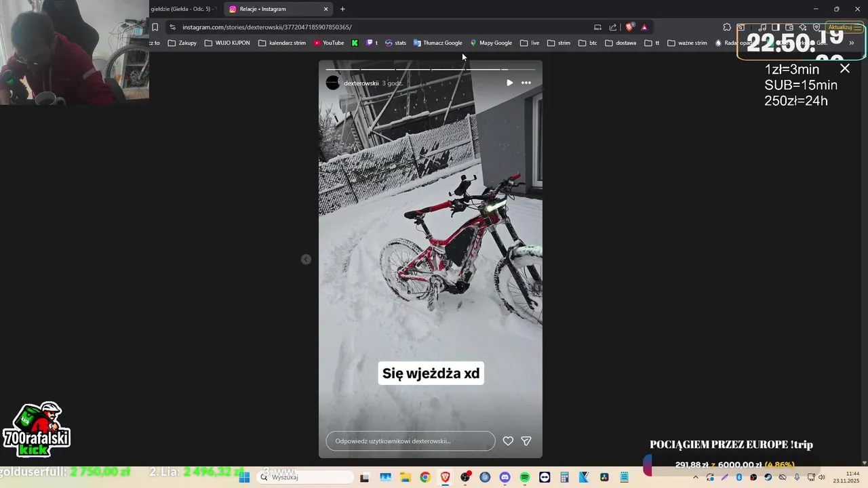Open the Zakupy bookmarks folder

point(182,43)
